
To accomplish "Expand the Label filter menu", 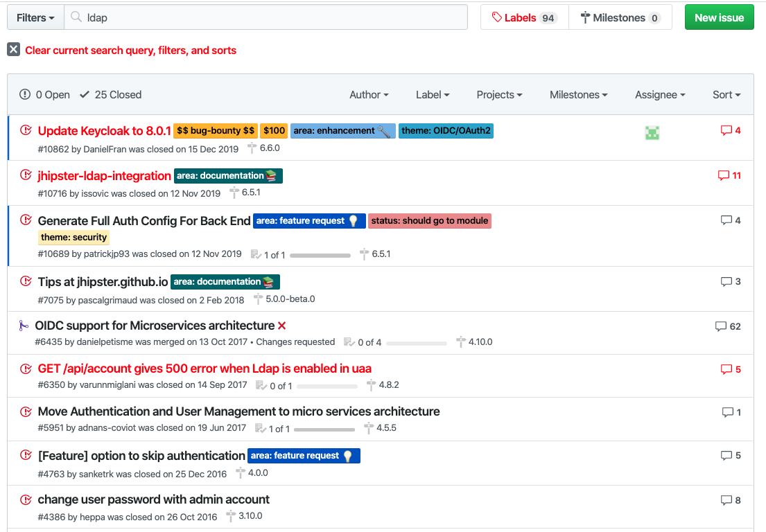I will (x=433, y=95).
